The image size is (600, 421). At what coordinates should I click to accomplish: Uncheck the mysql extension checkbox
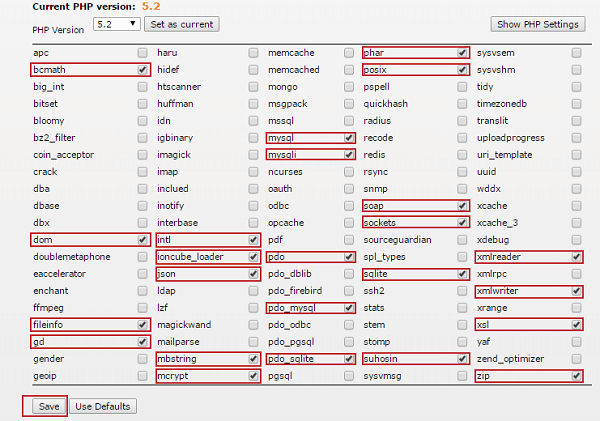[349, 138]
